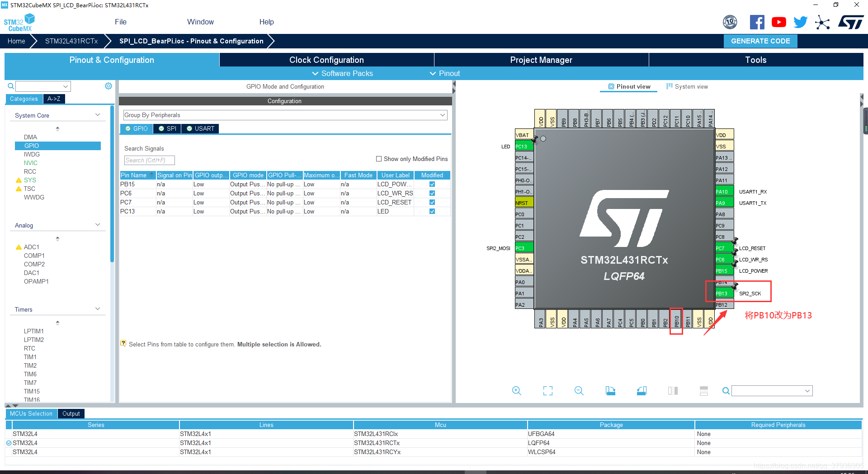
Task: Click the stacked layout view icon
Action: pos(704,391)
